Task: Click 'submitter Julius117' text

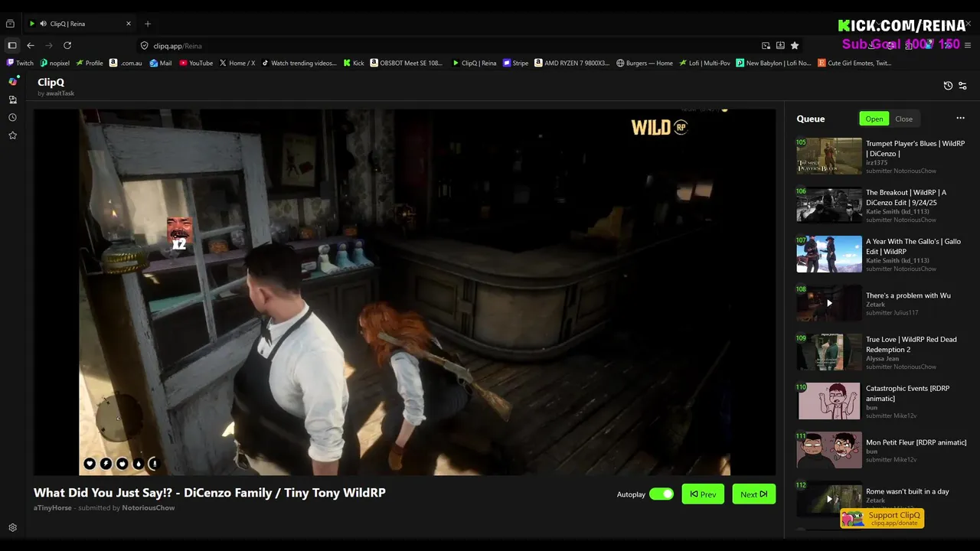Action: pyautogui.click(x=892, y=313)
